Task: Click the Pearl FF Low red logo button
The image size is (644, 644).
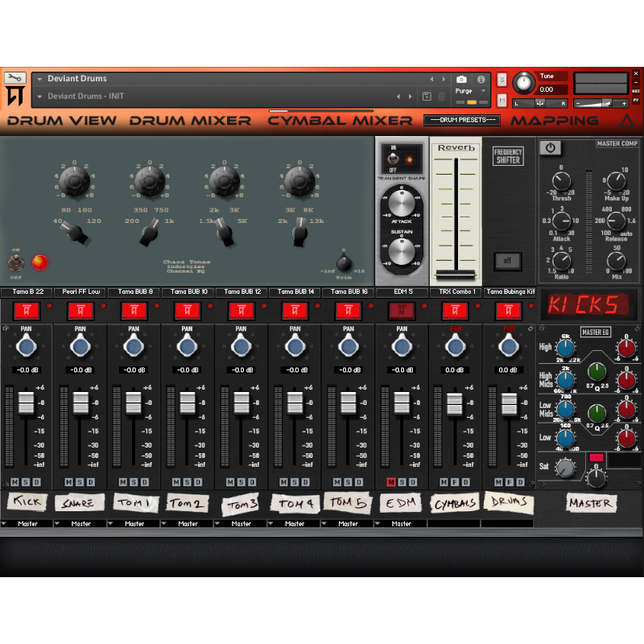Action: click(80, 311)
